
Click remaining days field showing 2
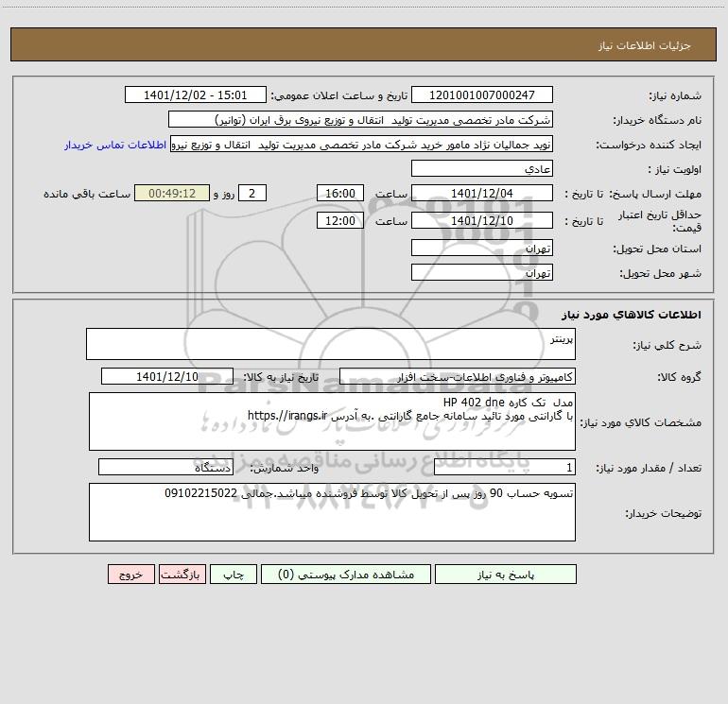point(252,193)
